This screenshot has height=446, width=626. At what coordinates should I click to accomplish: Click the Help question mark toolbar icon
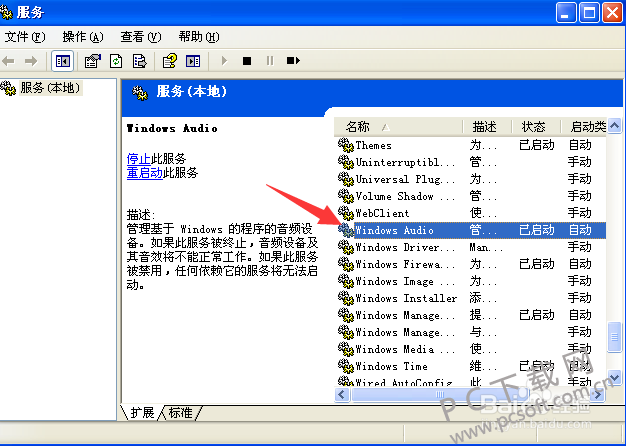(170, 61)
